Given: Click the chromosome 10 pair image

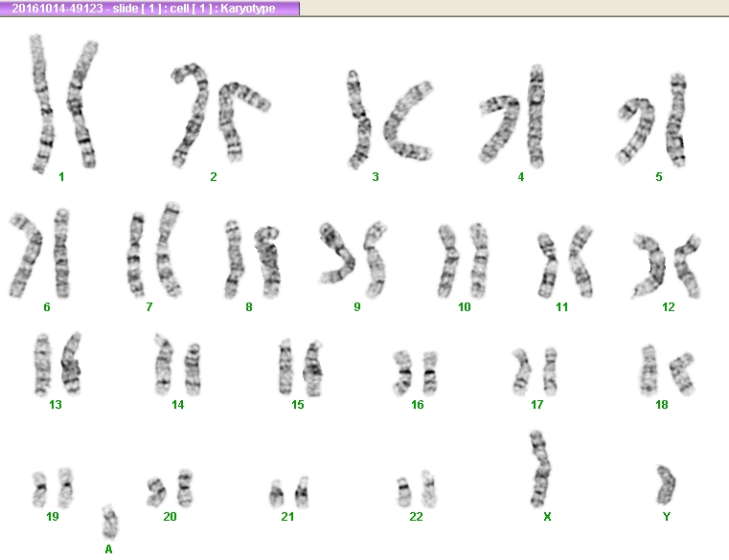Looking at the screenshot, I should coord(463,260).
